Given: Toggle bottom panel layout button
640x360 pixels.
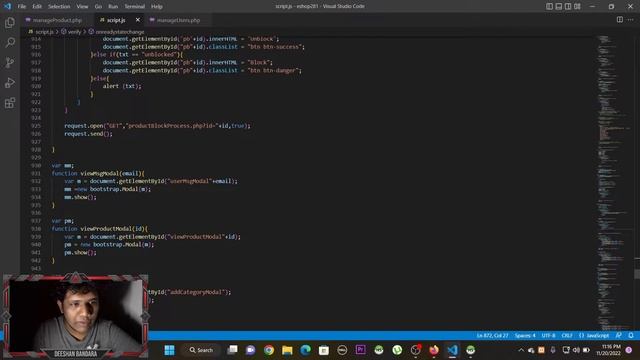Looking at the screenshot, I should [x=559, y=7].
